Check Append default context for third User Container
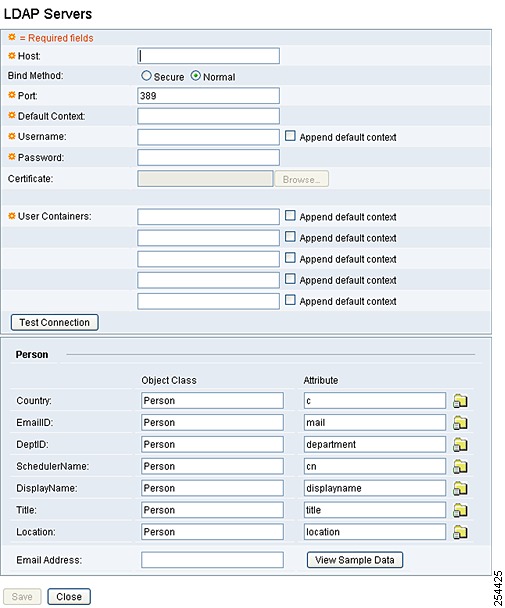 click(x=290, y=258)
